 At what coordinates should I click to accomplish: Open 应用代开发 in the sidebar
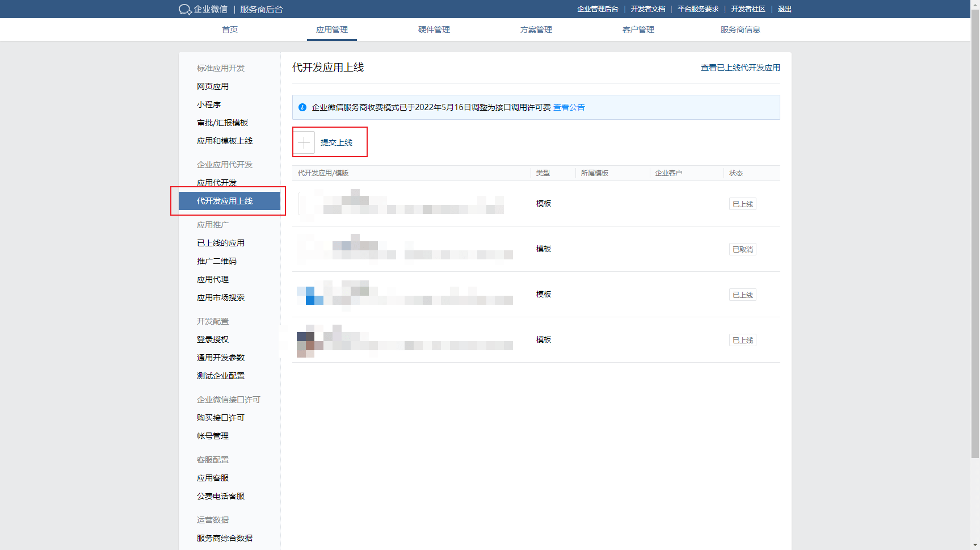coord(217,183)
